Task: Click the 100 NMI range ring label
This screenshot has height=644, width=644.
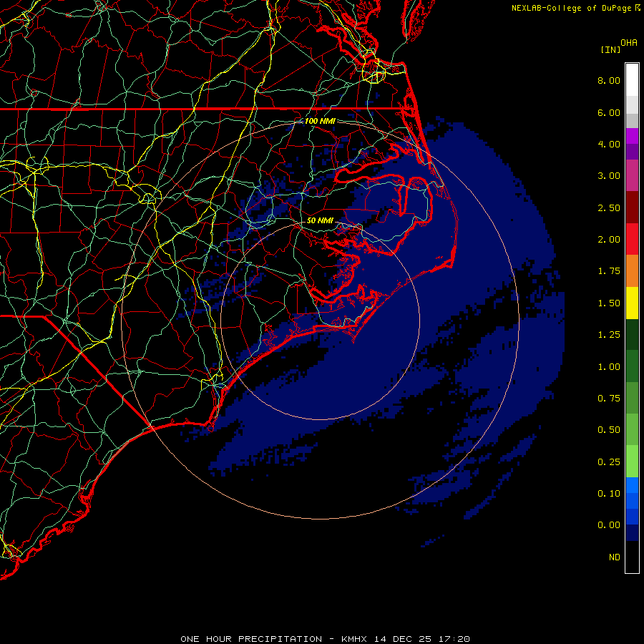Action: 320,121
